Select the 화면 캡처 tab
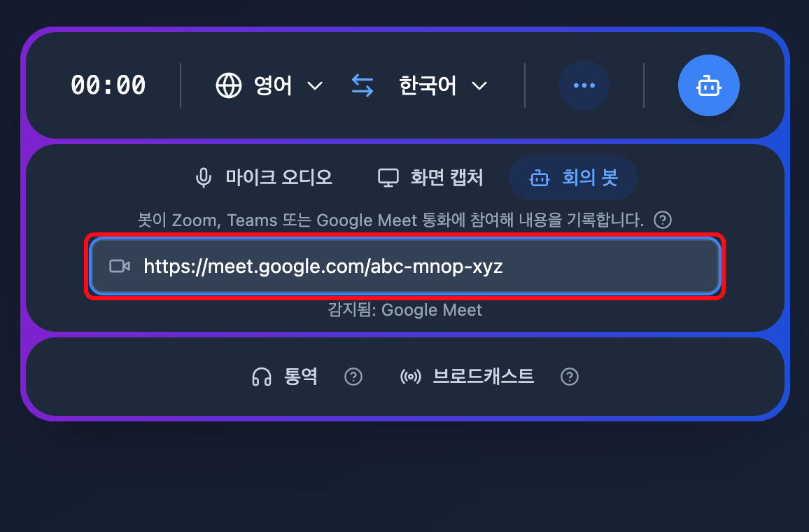This screenshot has width=809, height=532. click(x=431, y=178)
